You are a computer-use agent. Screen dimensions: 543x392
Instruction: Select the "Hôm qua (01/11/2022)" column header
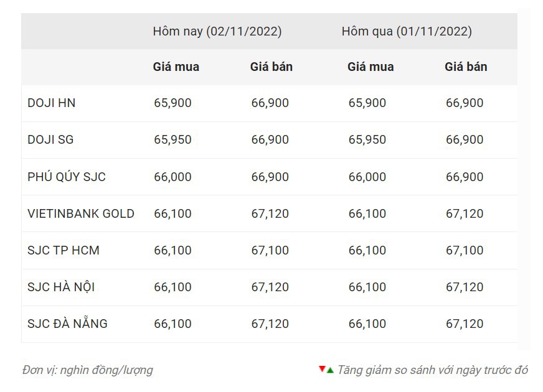pyautogui.click(x=407, y=31)
